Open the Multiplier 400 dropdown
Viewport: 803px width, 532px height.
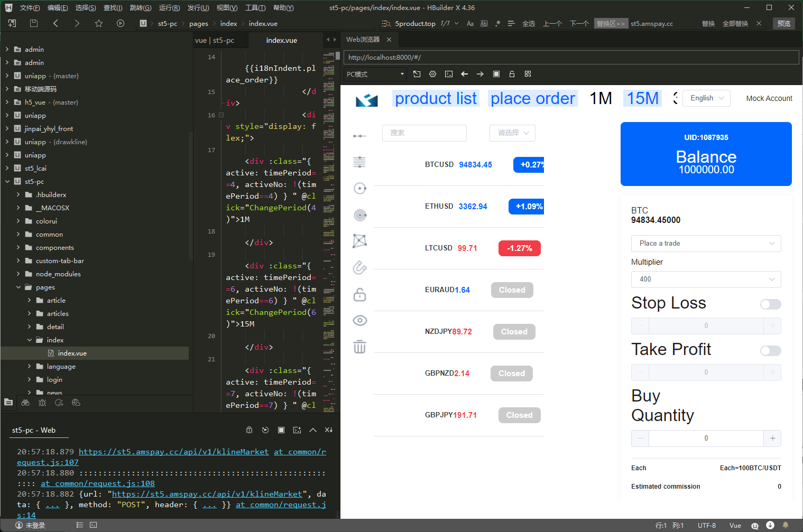pos(706,279)
